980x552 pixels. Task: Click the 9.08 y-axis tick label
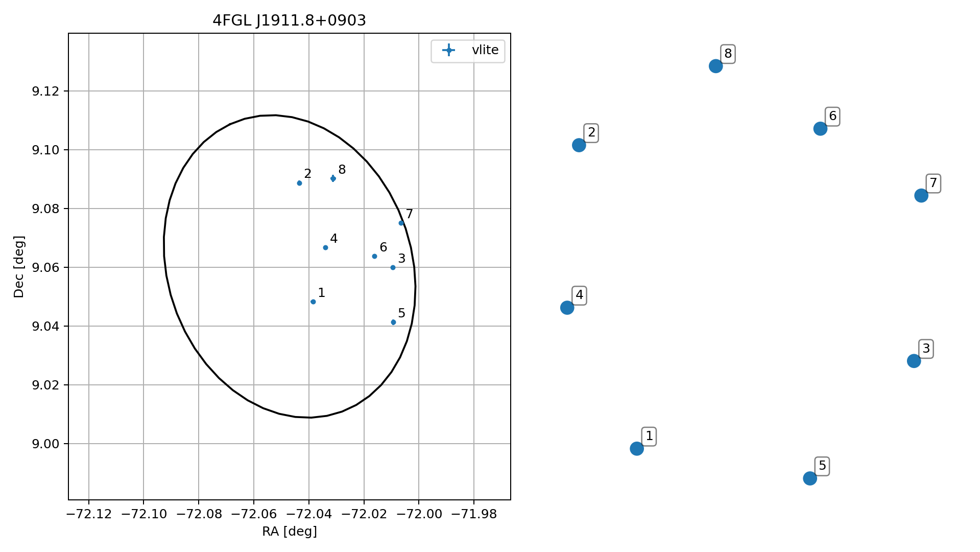tap(46, 209)
